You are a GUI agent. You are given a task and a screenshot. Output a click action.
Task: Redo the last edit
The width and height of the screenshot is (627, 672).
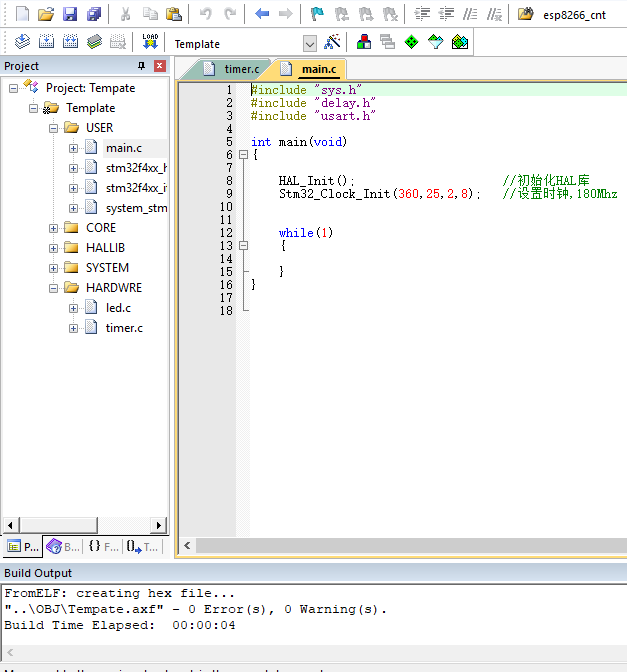(230, 14)
